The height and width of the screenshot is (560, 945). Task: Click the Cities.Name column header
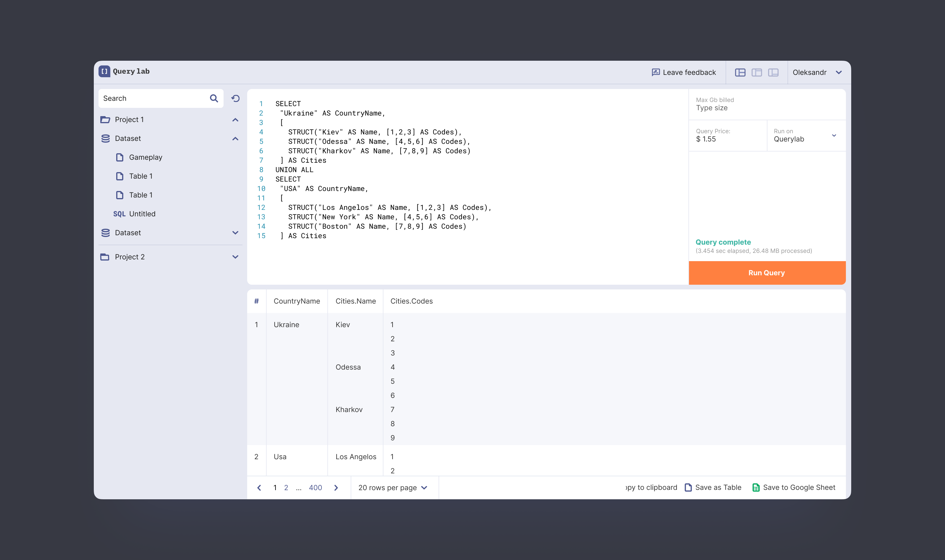[x=356, y=301]
